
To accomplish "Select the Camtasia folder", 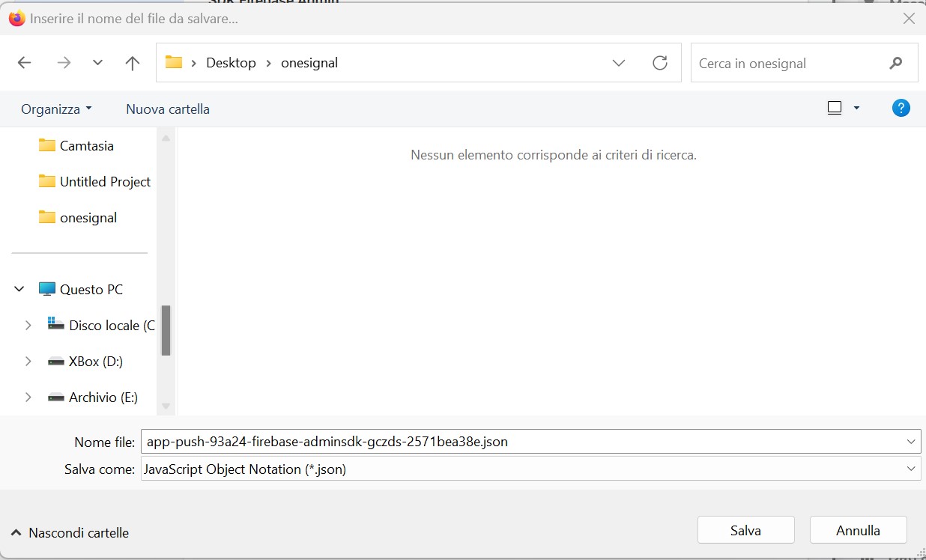I will point(86,146).
